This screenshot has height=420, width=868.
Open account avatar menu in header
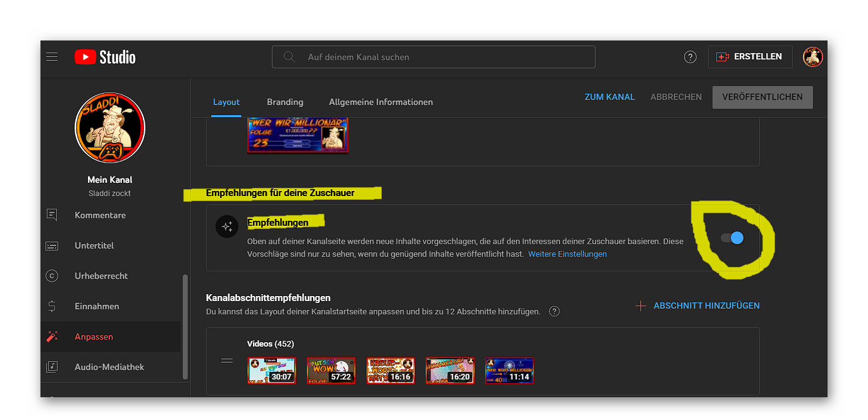812,57
